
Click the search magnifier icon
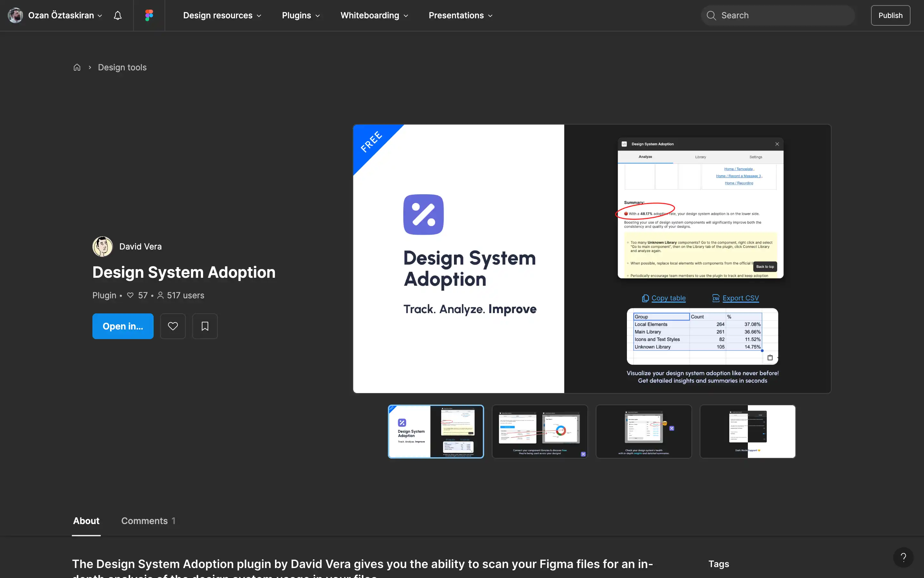coord(711,15)
